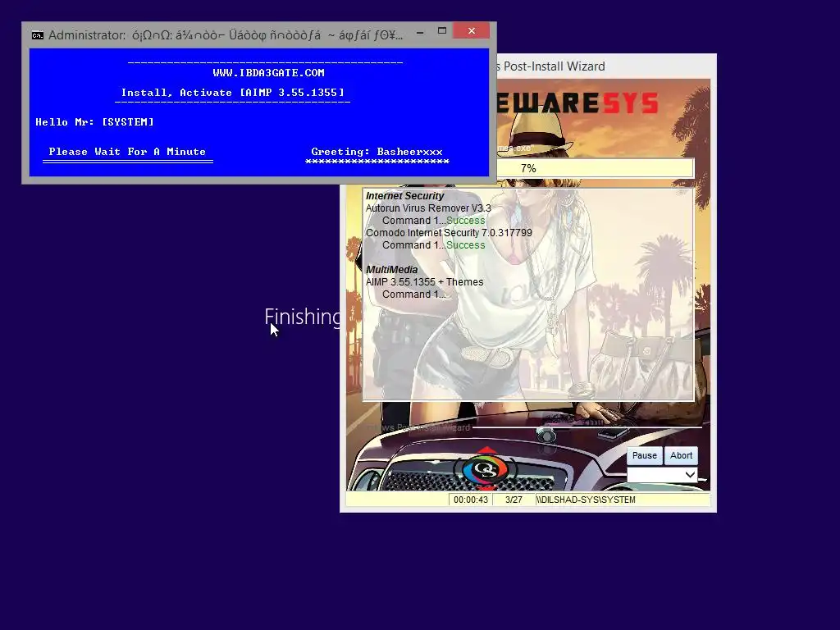Maximize the Administrator command window

pos(442,31)
